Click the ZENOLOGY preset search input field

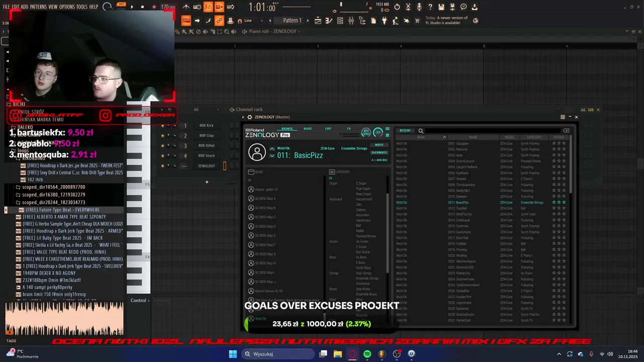point(492,131)
